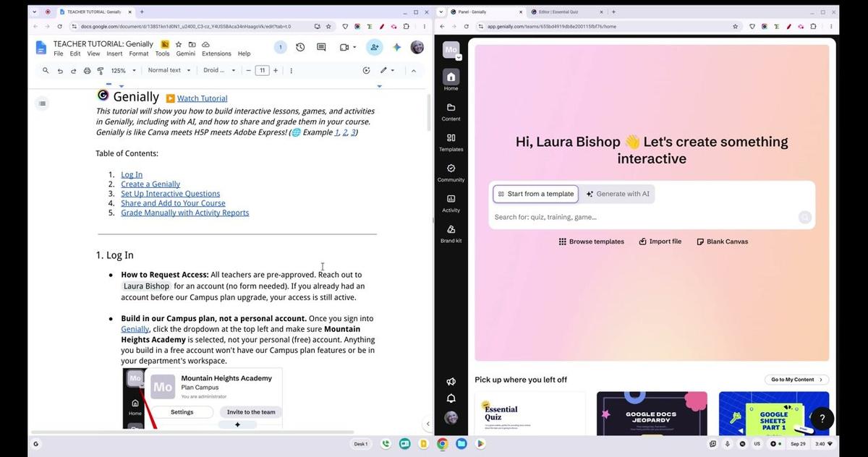Show the document outline icon in Docs
Viewport: 868px width, 457px height.
42,103
